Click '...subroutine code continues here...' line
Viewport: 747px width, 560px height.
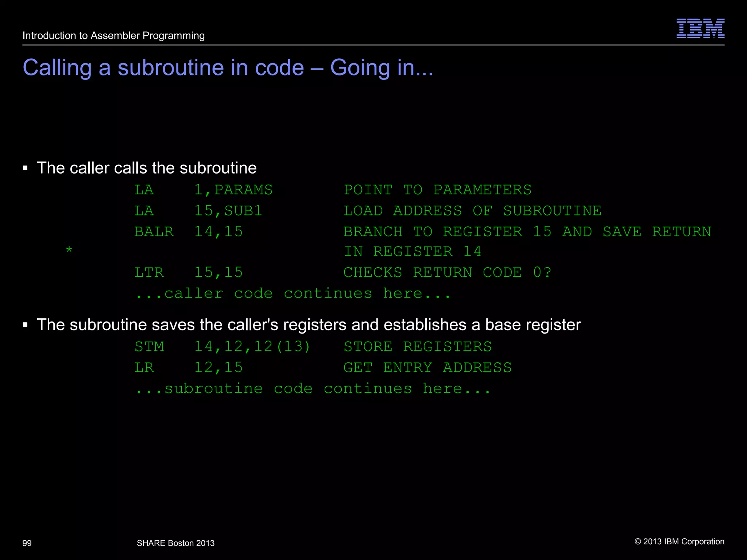(x=313, y=389)
